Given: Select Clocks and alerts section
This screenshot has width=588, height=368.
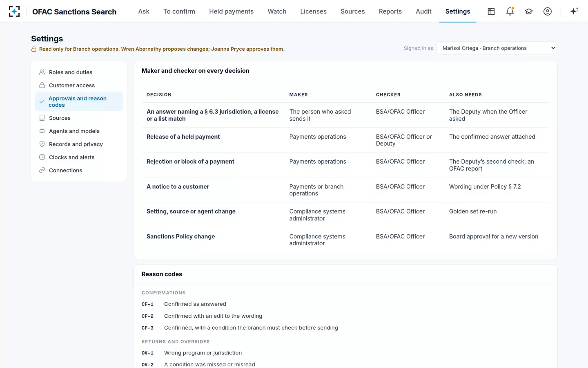Looking at the screenshot, I should (79, 157).
